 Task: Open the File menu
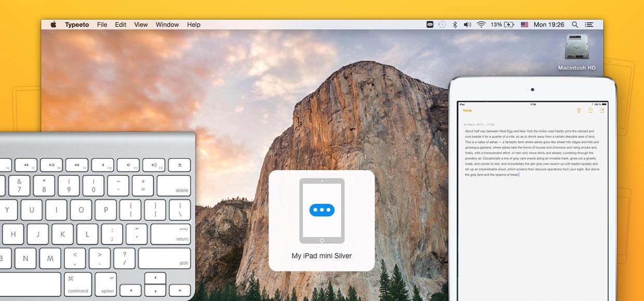click(102, 24)
